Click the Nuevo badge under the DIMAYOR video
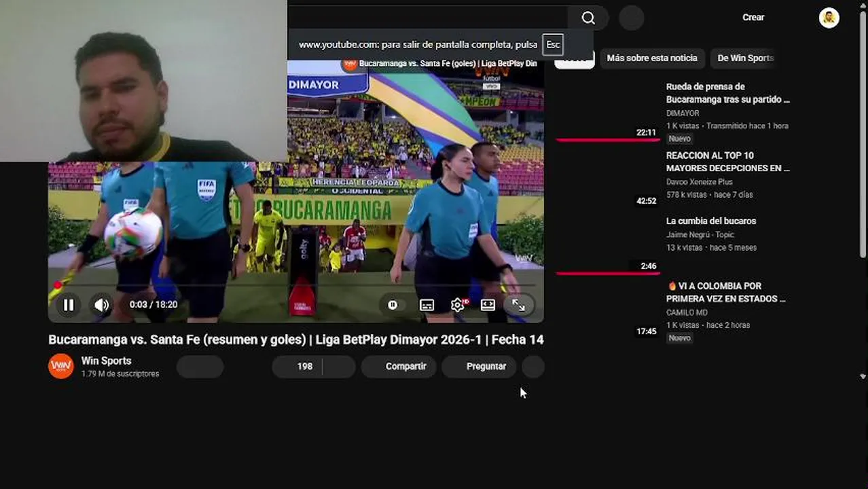This screenshot has height=489, width=868. [679, 139]
